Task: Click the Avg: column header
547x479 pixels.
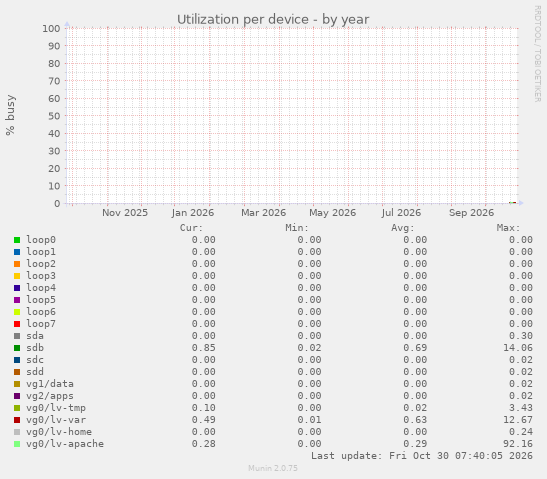Action: (403, 228)
